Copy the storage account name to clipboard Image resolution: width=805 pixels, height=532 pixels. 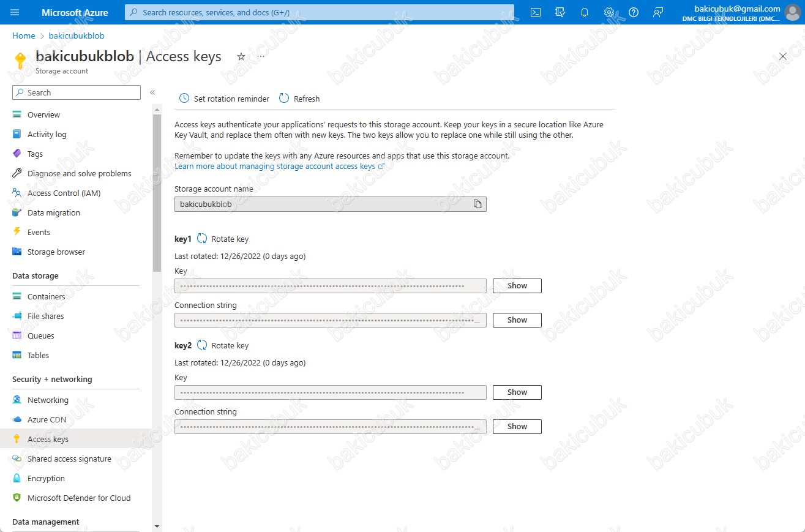[477, 204]
